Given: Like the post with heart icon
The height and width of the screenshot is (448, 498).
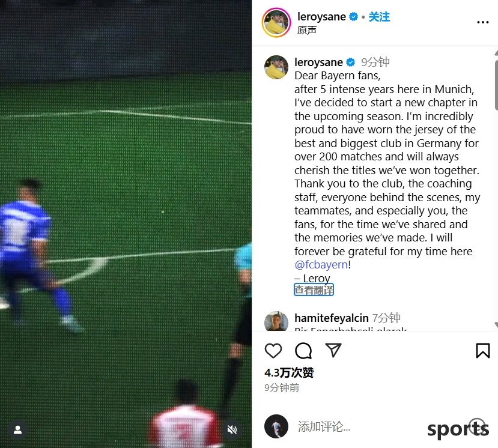Looking at the screenshot, I should pos(273,351).
